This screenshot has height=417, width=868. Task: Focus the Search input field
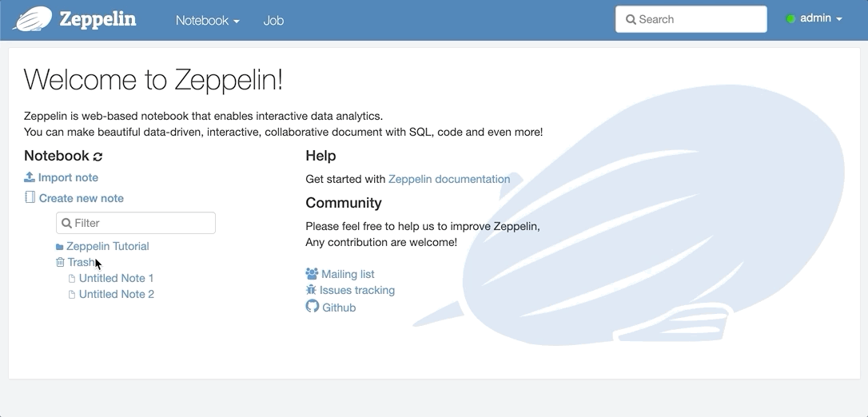(x=691, y=19)
